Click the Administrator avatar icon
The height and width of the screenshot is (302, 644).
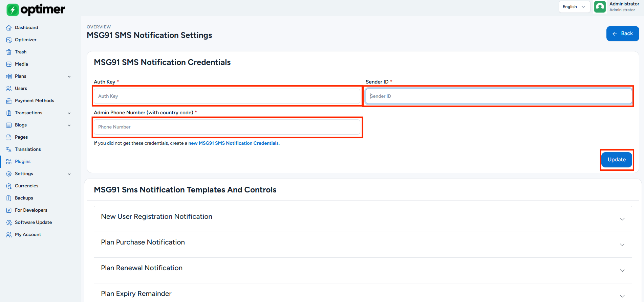[x=600, y=7]
